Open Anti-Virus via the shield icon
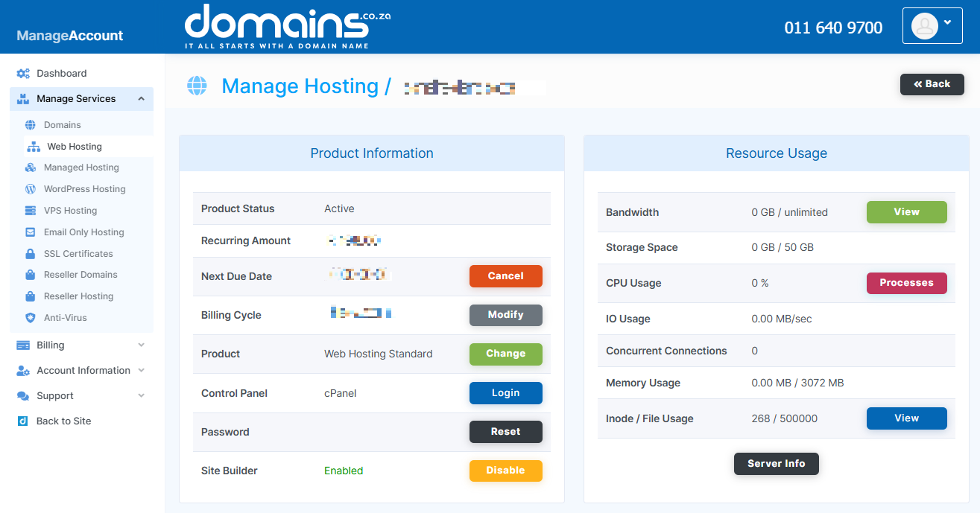Image resolution: width=980 pixels, height=513 pixels. [x=29, y=317]
